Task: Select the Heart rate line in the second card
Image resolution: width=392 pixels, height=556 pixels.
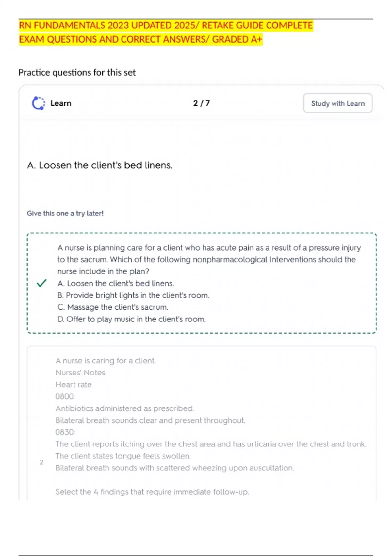Action: point(73,385)
